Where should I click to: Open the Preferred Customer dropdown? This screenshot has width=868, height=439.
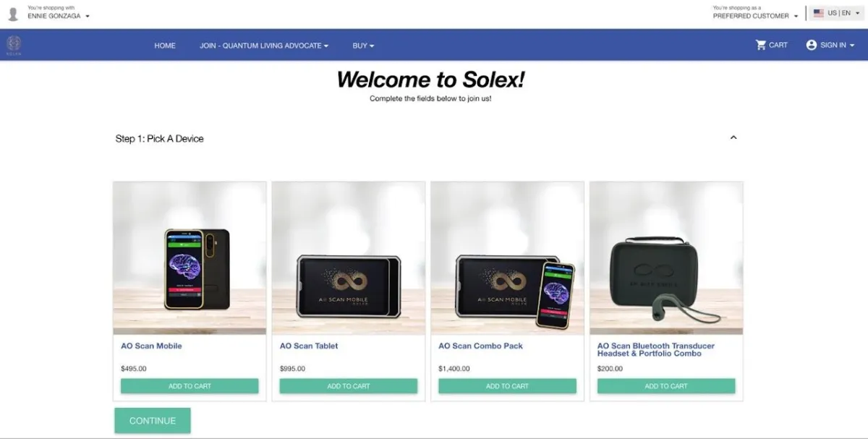pos(756,15)
